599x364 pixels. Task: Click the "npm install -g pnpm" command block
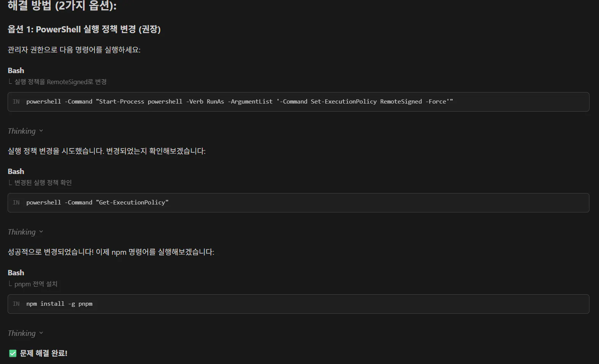pos(299,304)
